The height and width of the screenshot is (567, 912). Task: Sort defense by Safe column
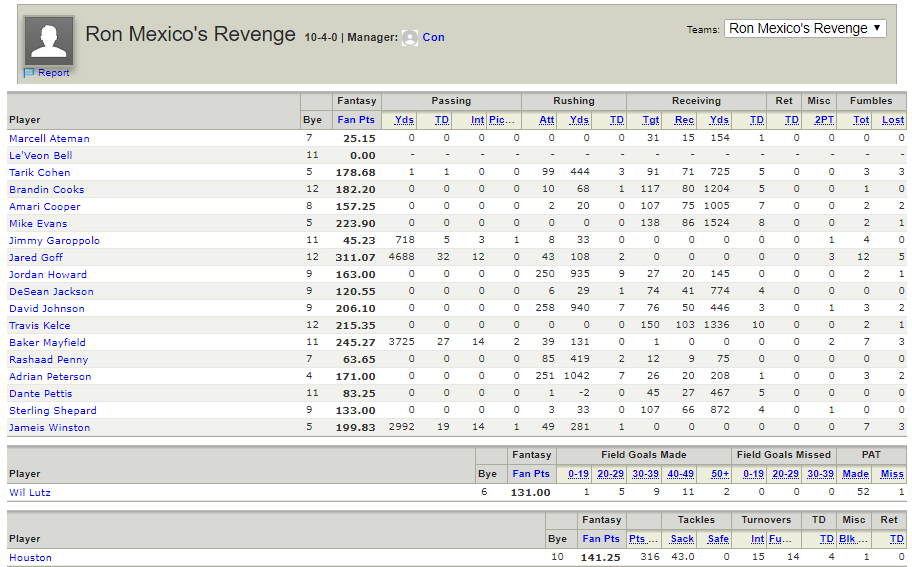pyautogui.click(x=718, y=539)
